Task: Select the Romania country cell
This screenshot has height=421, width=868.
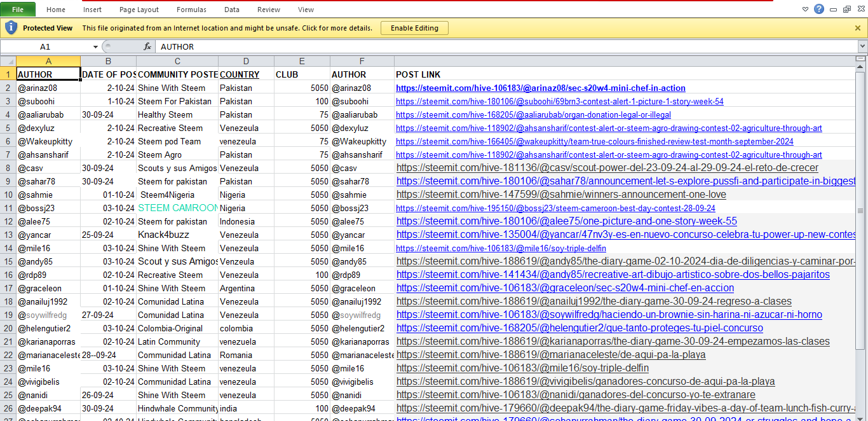Action: coord(246,355)
